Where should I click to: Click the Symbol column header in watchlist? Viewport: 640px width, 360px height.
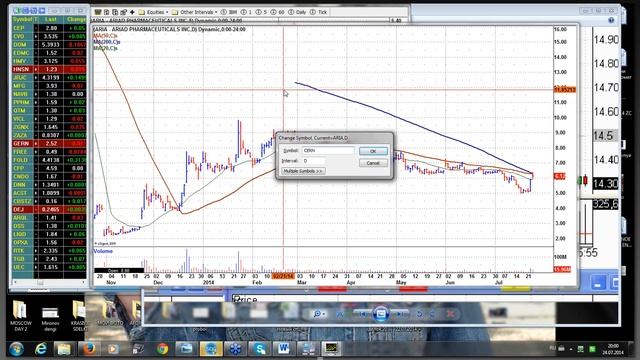pos(22,19)
